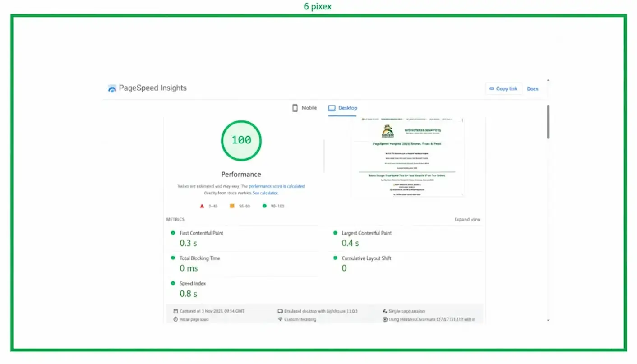Click the PageSpeed Insights logo icon

click(112, 89)
